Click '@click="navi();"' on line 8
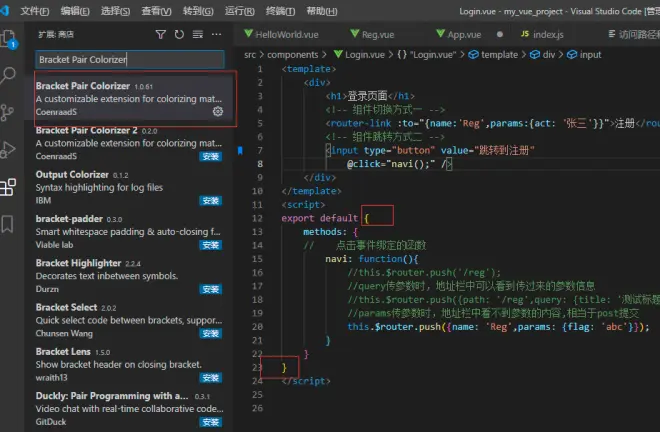 coord(391,164)
